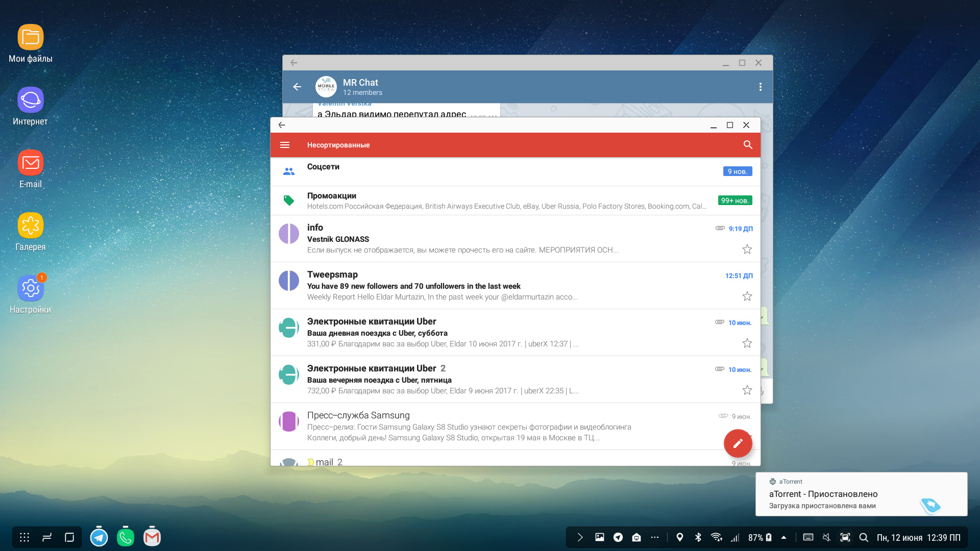Click aTorrent notification arrow icon
Viewport: 980px width, 551px height.
930,506
